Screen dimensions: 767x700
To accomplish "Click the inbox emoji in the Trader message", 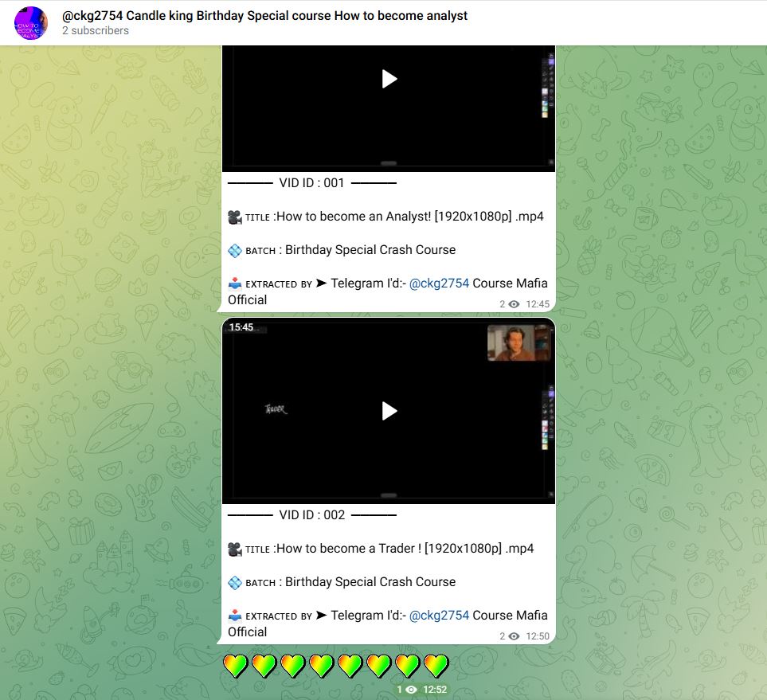I will pyautogui.click(x=235, y=616).
